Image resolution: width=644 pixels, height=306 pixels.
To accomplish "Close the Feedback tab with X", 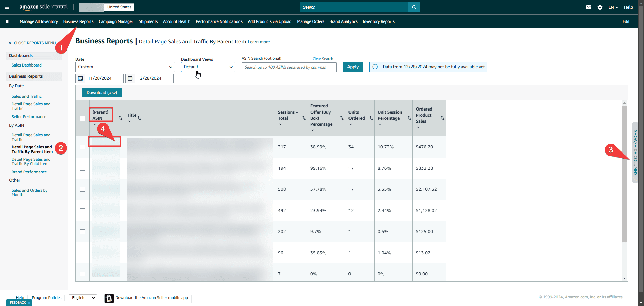I will 29,303.
